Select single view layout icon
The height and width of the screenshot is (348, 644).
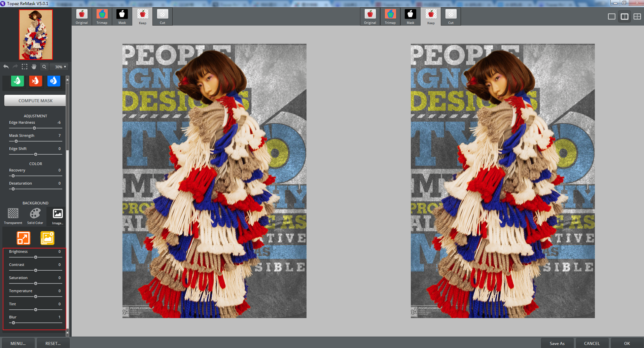click(612, 16)
